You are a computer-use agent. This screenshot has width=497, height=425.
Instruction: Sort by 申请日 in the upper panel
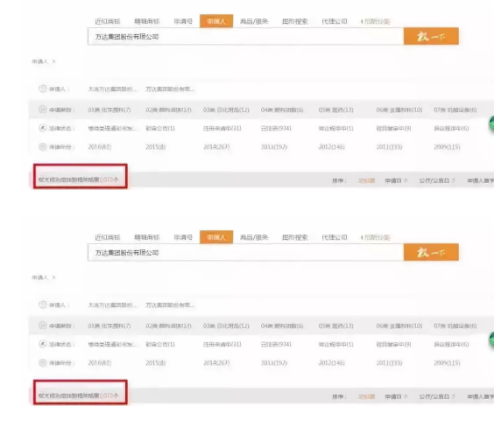coord(396,181)
